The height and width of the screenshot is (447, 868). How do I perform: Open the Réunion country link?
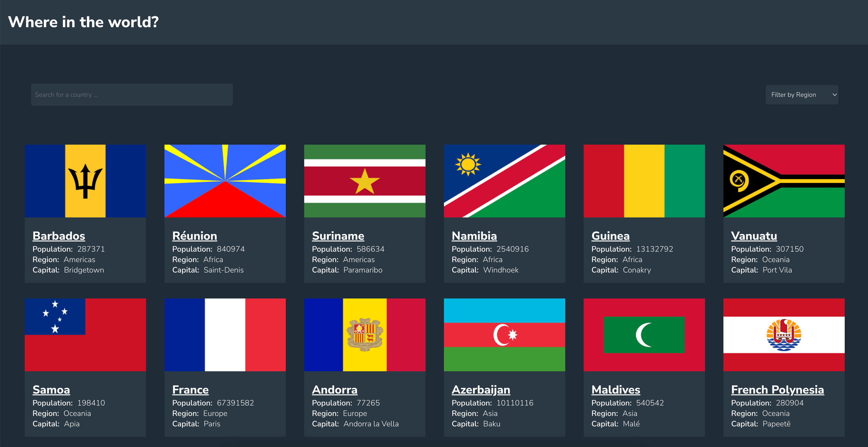click(x=194, y=236)
